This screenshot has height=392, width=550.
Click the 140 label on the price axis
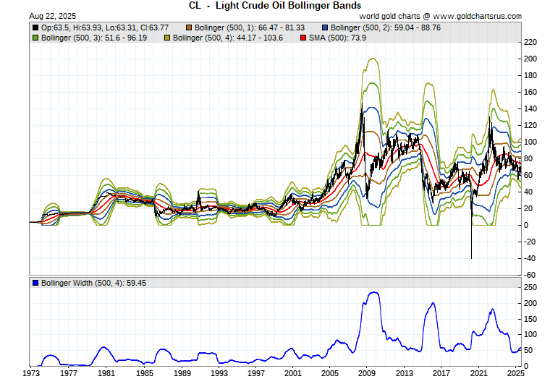[x=530, y=108]
